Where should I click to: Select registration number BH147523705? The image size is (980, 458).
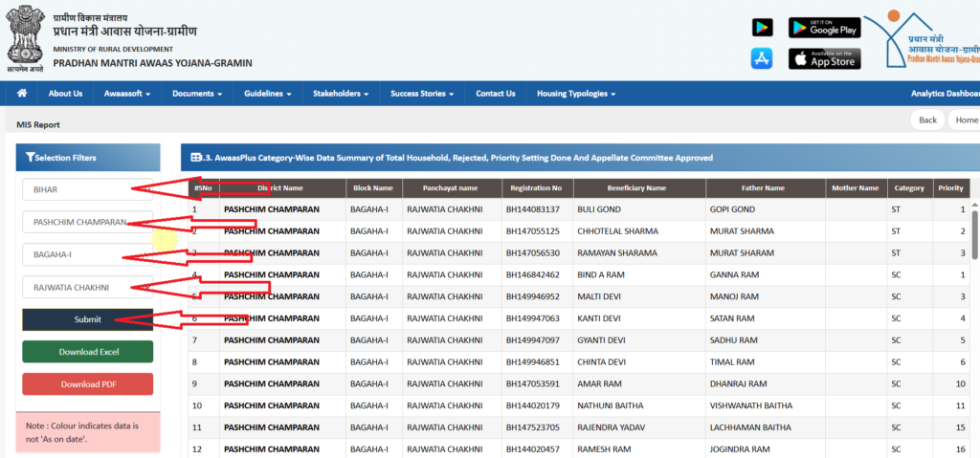[x=532, y=428]
